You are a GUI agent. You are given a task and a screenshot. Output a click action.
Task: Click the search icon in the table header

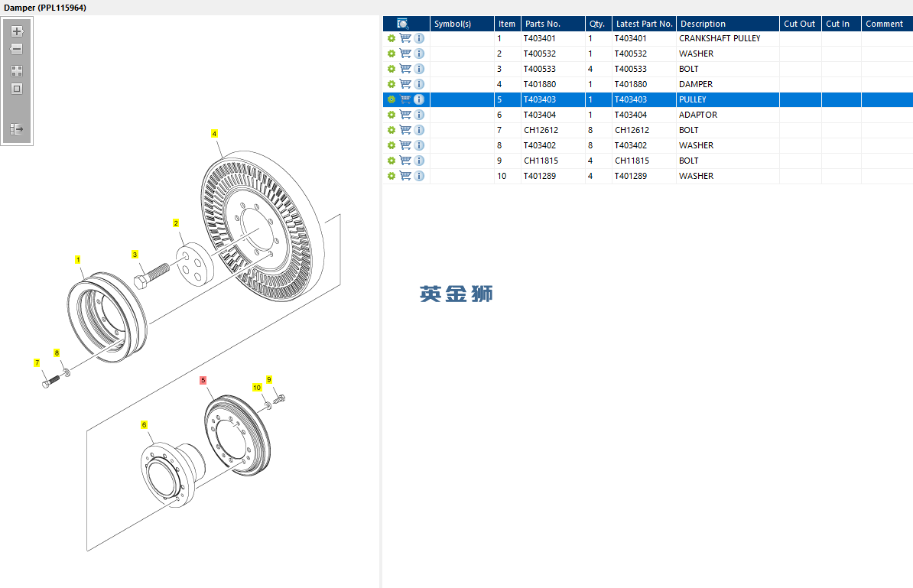click(x=403, y=24)
